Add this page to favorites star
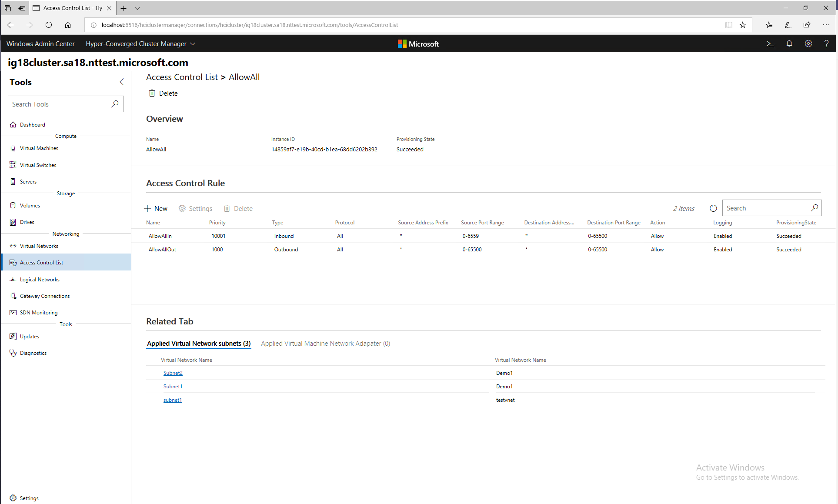 coord(743,25)
